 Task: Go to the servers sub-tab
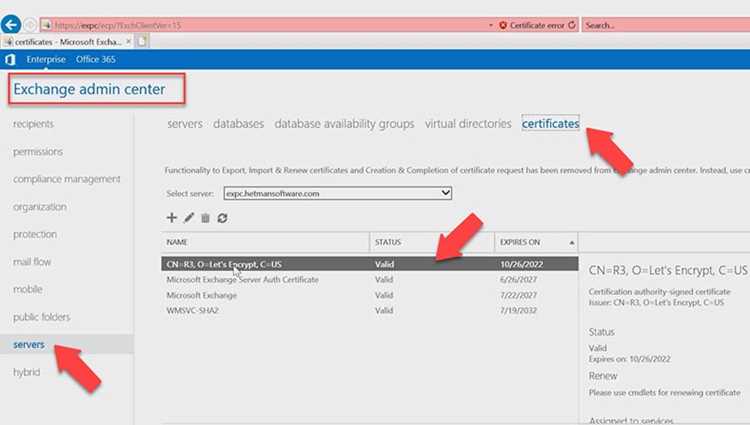185,124
